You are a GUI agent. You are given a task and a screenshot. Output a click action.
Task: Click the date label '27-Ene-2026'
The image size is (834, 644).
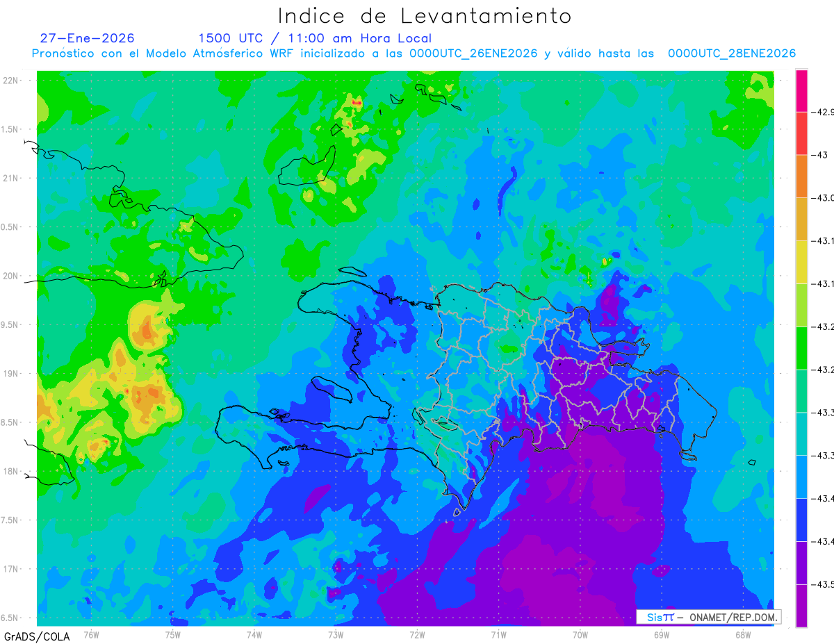(x=88, y=38)
